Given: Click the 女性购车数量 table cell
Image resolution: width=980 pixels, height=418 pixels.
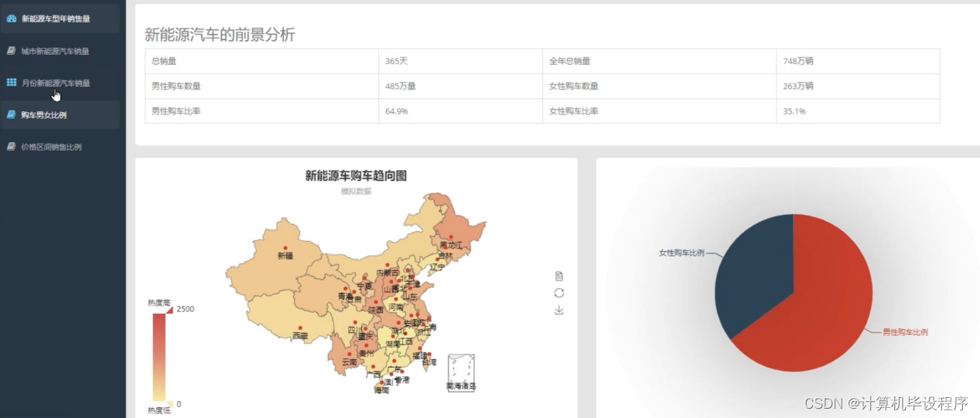Looking at the screenshot, I should pos(659,86).
